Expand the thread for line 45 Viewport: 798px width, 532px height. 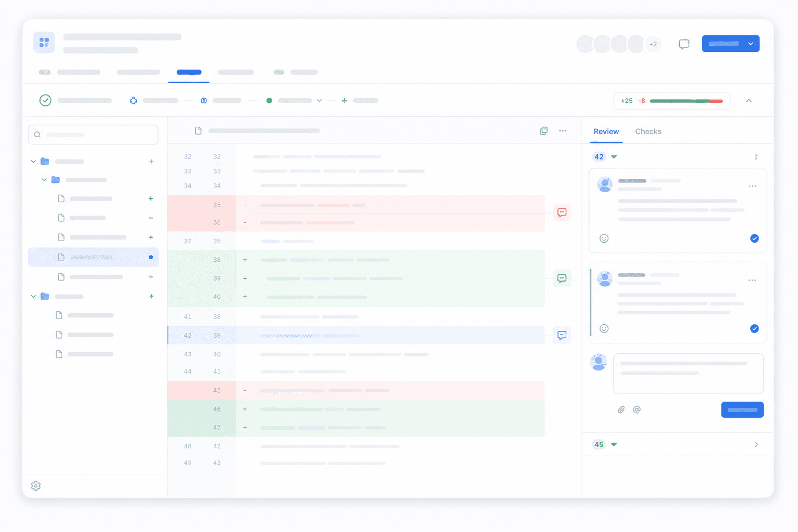tap(614, 445)
